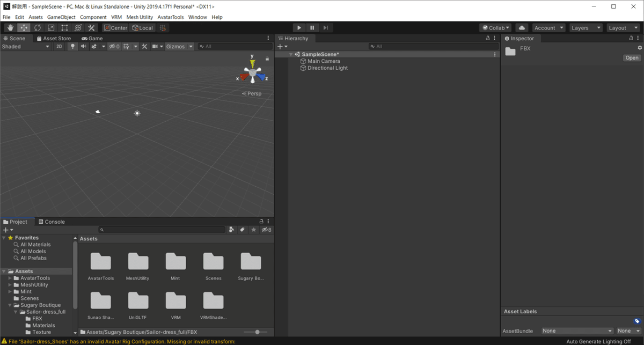Switch to Console tab
The image size is (644, 345).
coord(52,222)
